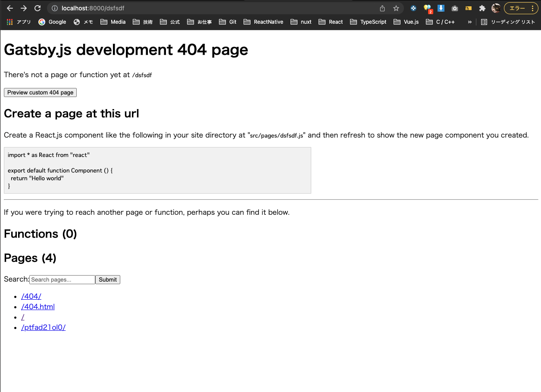Click Preview custom 404 page button

[x=40, y=92]
